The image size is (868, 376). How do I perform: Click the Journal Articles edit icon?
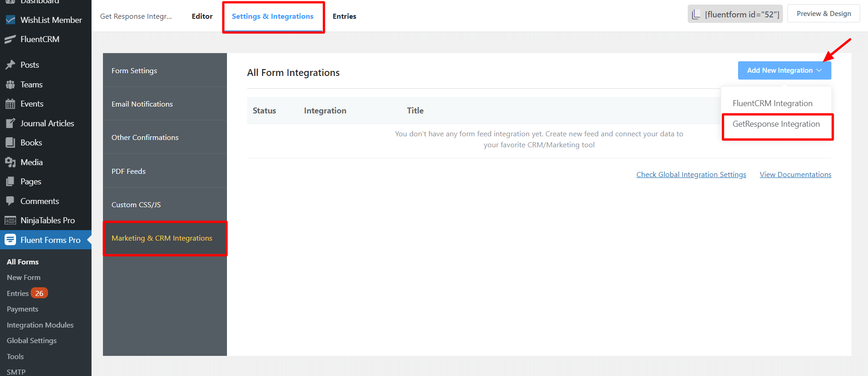(10, 124)
